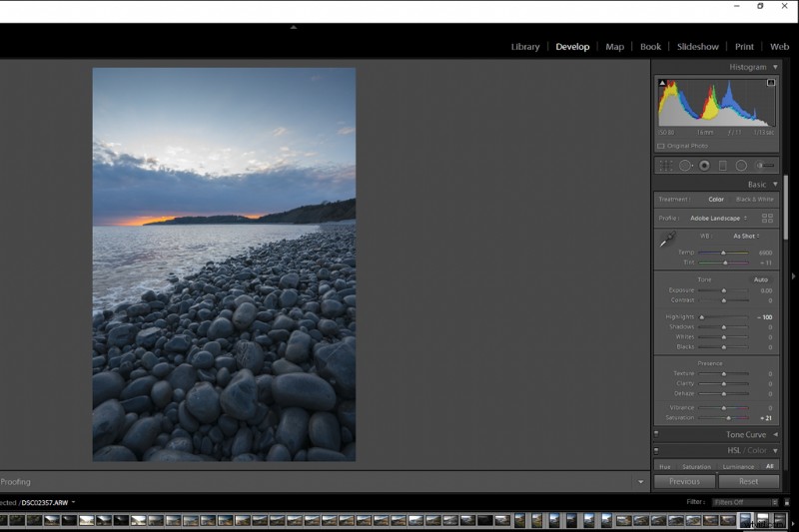Open the Web module
Screen dimensions: 799x532
779,47
